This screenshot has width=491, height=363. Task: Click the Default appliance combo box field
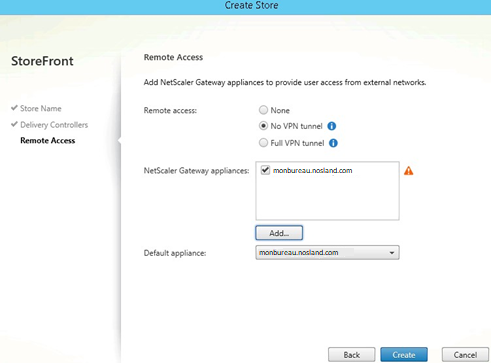pyautogui.click(x=327, y=253)
